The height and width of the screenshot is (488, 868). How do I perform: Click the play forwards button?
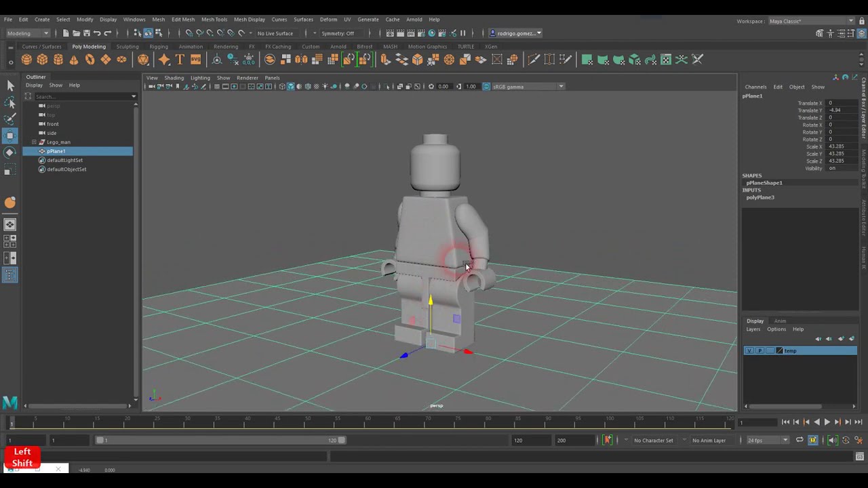(x=827, y=422)
